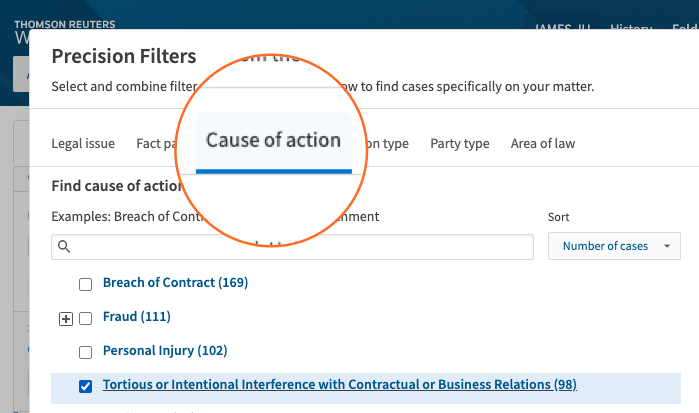Focus the cause of action search field

point(300,246)
